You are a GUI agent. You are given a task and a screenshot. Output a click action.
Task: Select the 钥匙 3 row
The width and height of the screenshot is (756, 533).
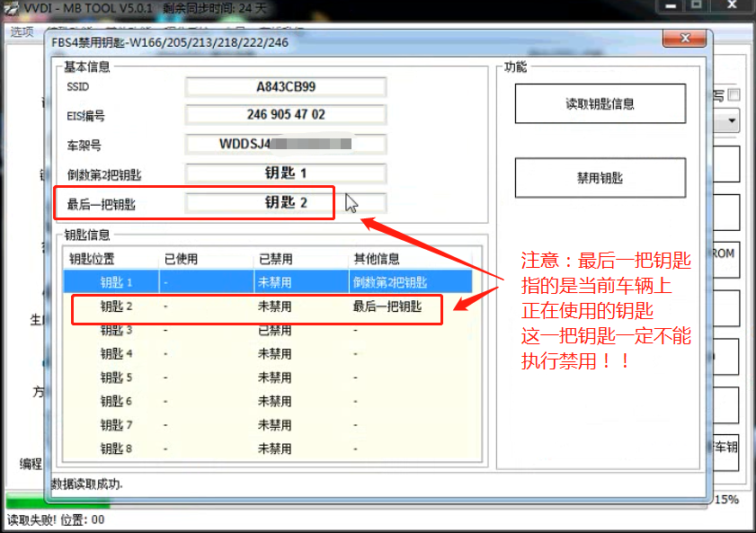click(268, 330)
